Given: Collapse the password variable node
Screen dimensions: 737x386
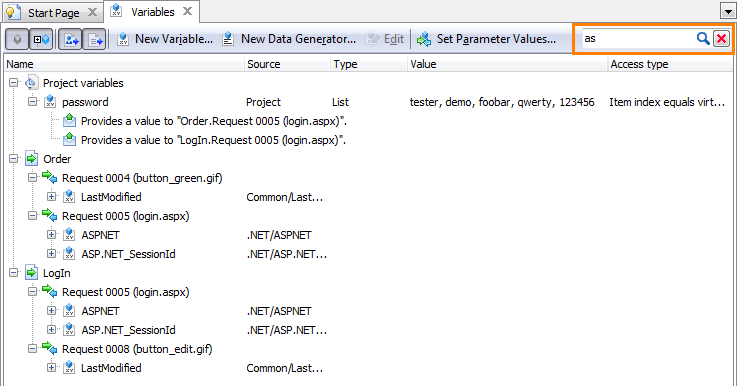Looking at the screenshot, I should coord(32,102).
